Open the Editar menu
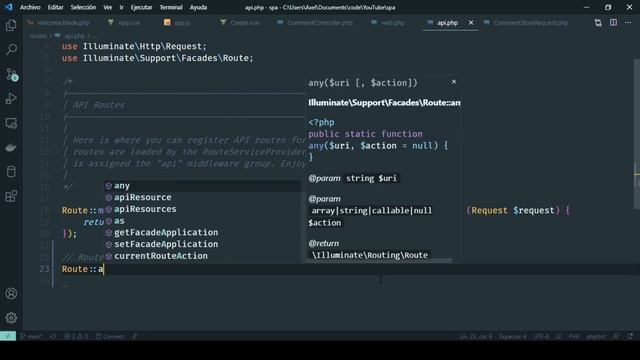Viewport: 640px width, 360px height. (x=56, y=7)
